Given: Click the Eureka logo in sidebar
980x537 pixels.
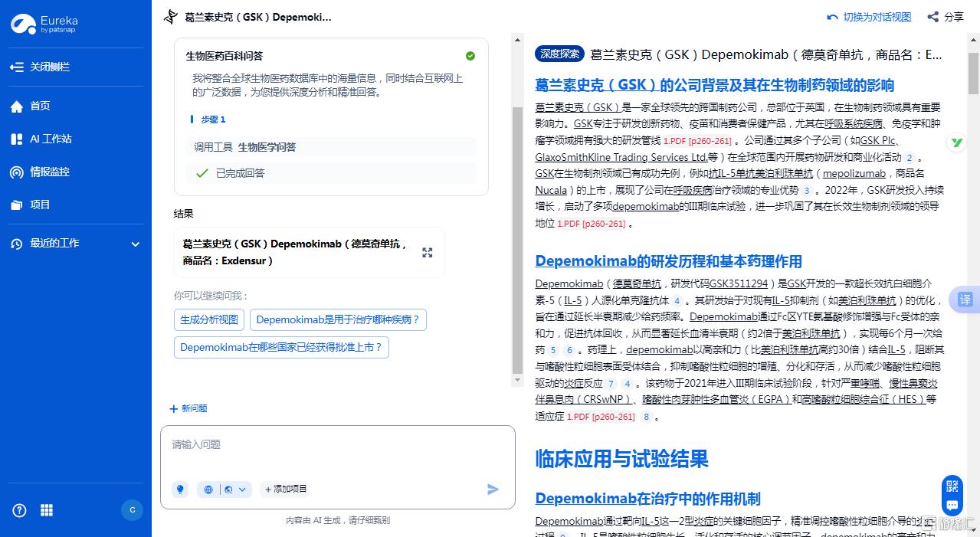Looking at the screenshot, I should [x=44, y=24].
